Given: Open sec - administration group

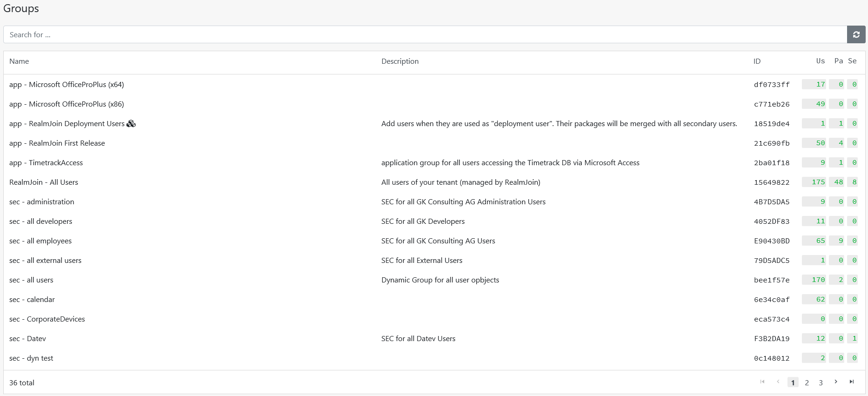Looking at the screenshot, I should tap(41, 202).
